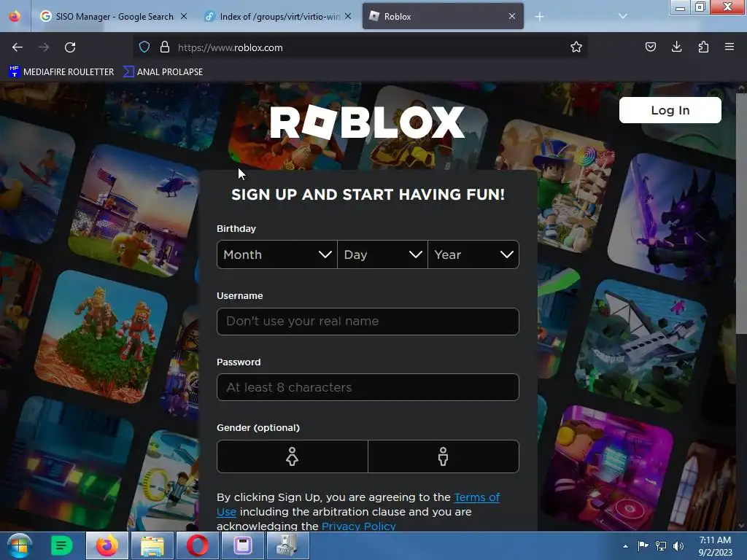Click the taskbar clock showing 7:11 AM
747x560 pixels.
tap(715, 546)
